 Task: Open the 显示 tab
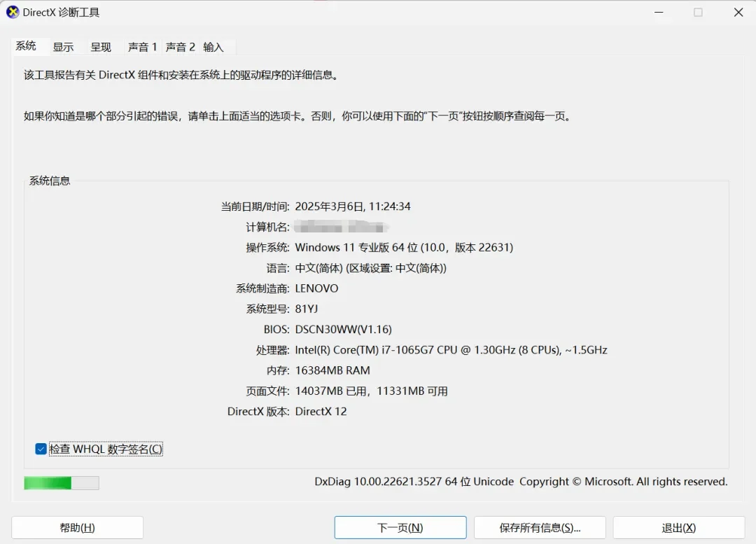pos(63,47)
